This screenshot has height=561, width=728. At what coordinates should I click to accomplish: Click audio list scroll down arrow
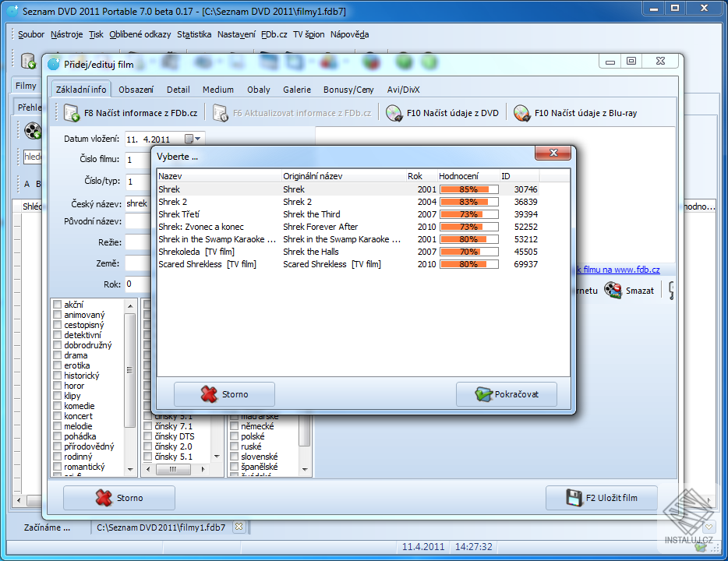click(x=217, y=457)
